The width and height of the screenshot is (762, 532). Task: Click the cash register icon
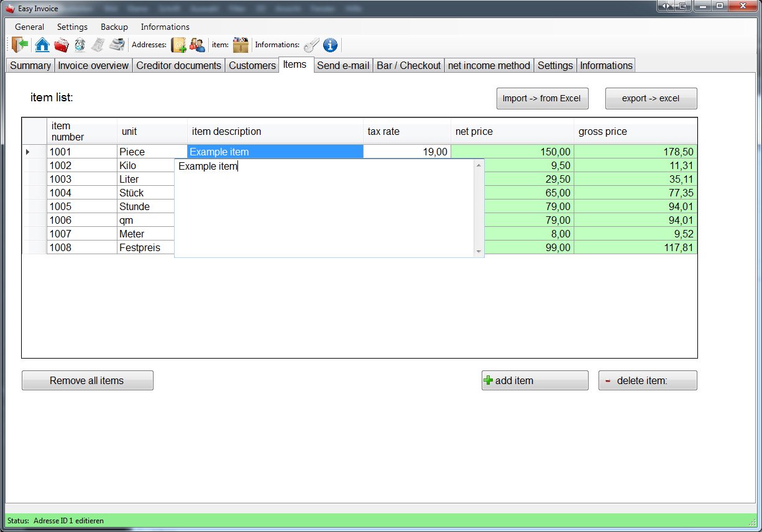117,45
